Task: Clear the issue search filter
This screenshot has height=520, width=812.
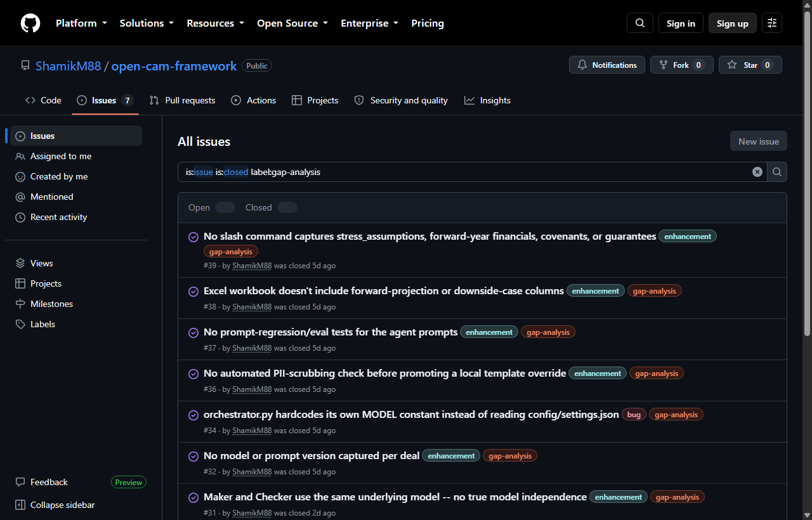Action: click(757, 172)
